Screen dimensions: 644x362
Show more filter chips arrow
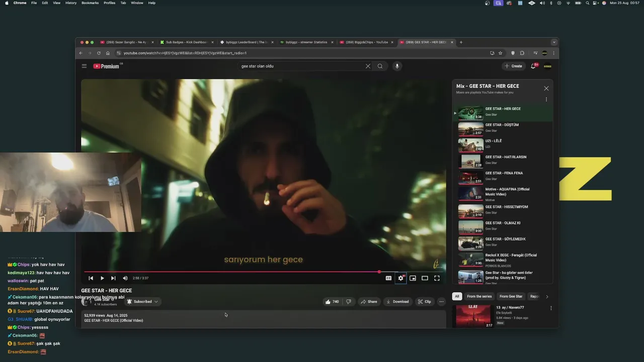[547, 297]
